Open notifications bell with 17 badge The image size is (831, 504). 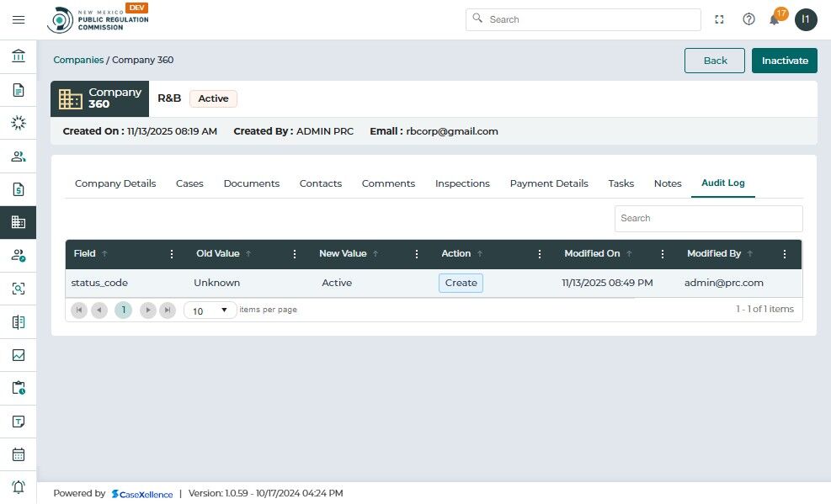(775, 19)
